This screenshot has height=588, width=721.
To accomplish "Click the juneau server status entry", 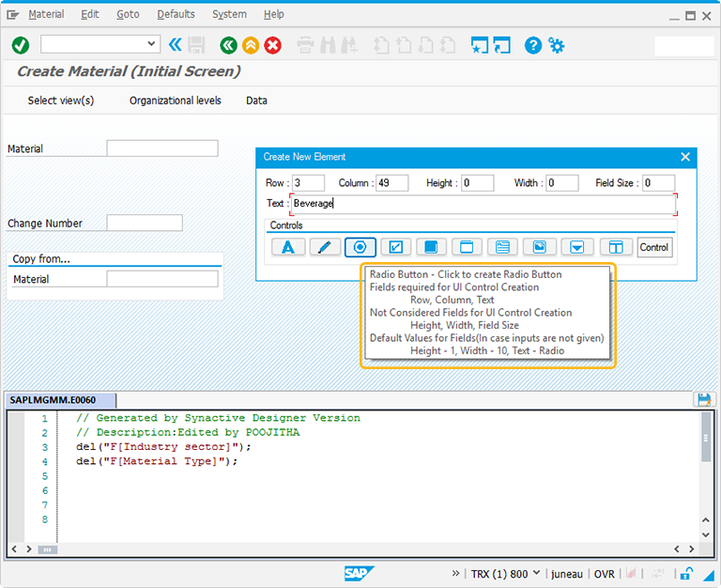I will [x=566, y=574].
